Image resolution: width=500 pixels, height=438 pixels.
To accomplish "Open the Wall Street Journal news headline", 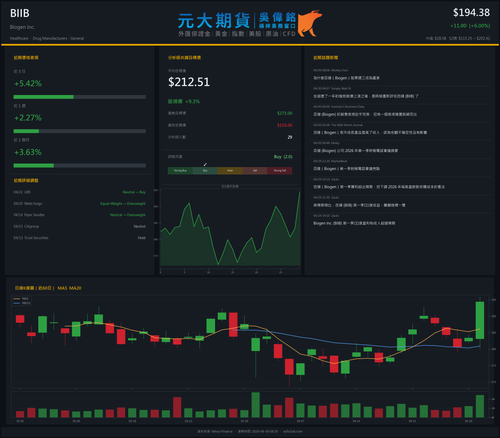I will click(x=370, y=133).
